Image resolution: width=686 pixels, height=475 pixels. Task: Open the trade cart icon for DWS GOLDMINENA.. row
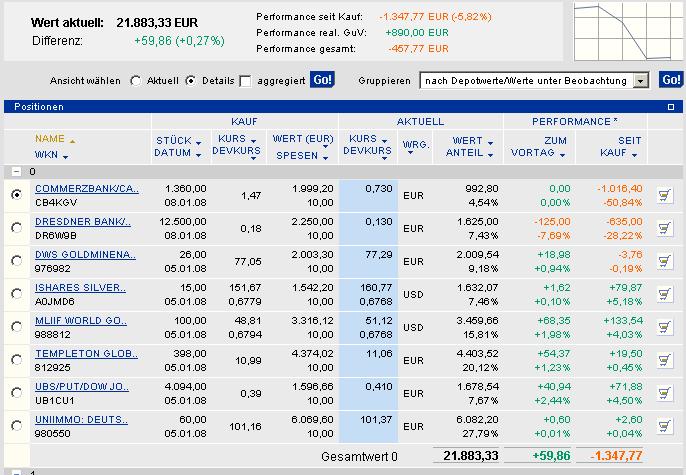pos(665,261)
